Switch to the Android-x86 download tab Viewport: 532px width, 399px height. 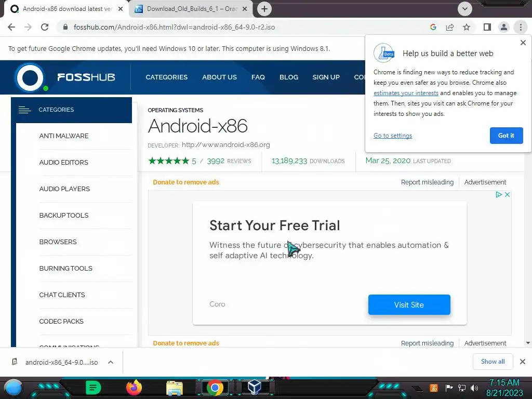pyautogui.click(x=66, y=9)
